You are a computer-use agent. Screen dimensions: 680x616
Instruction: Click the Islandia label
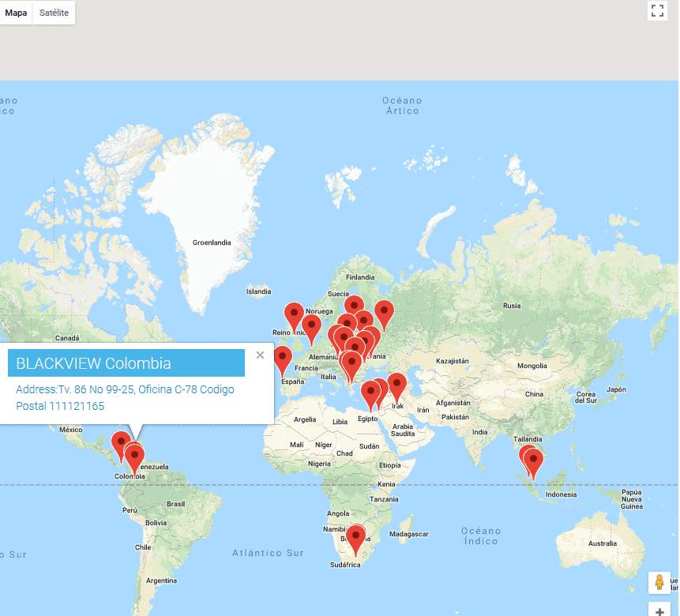point(259,291)
